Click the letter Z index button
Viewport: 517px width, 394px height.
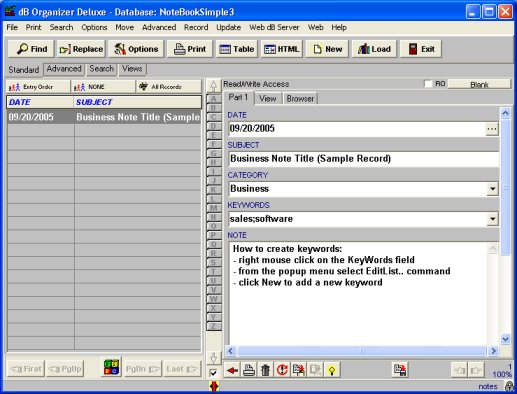214,326
